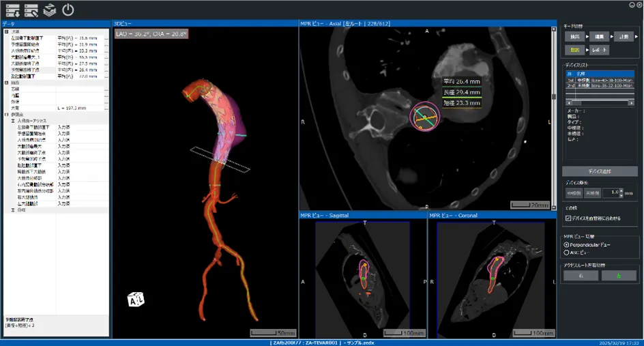Click the デバイス追加 button
The height and width of the screenshot is (346, 644).
[x=600, y=171]
